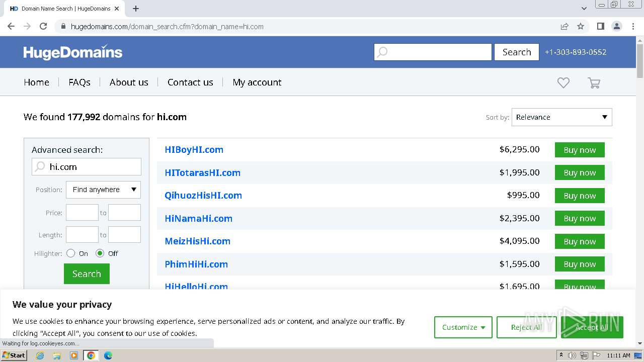
Task: Open the tab search chevron
Action: [584, 9]
